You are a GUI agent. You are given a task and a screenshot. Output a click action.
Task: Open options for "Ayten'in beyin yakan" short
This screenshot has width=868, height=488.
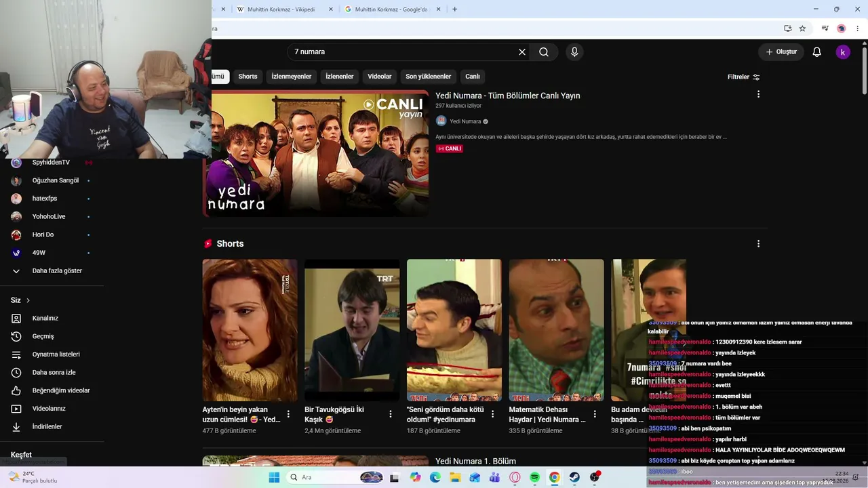coord(288,413)
